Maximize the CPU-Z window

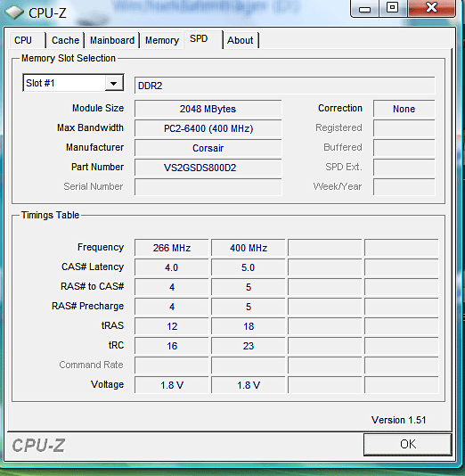tap(393, 8)
